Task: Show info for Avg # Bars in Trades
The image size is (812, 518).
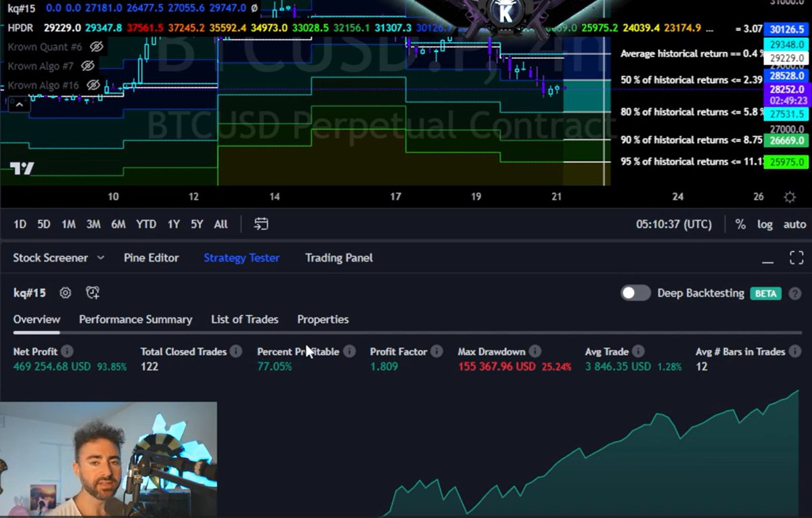Action: coord(795,352)
